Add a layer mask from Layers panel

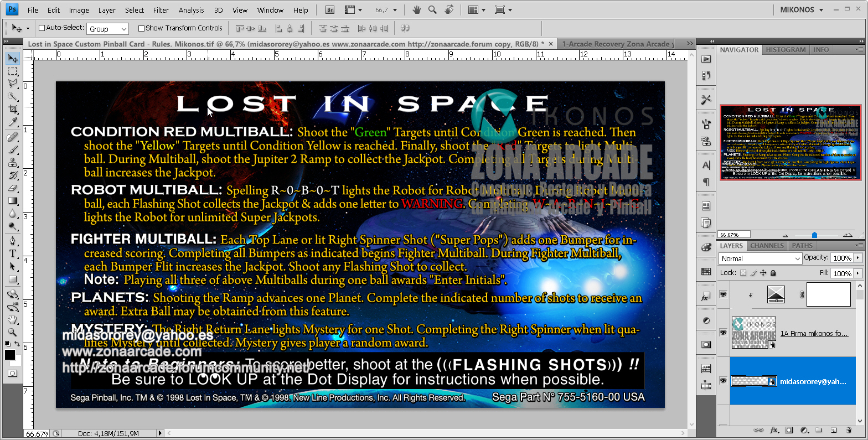[x=789, y=430]
